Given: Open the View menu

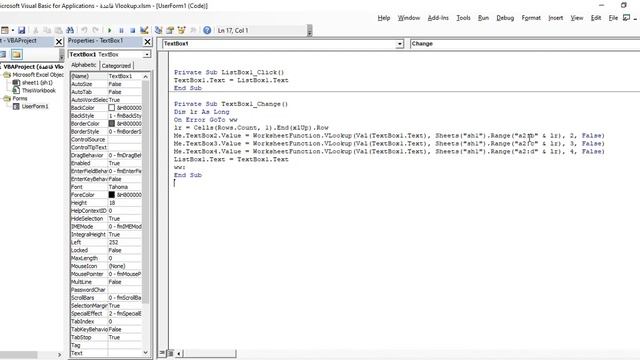Looking at the screenshot, I should pos(577,18).
